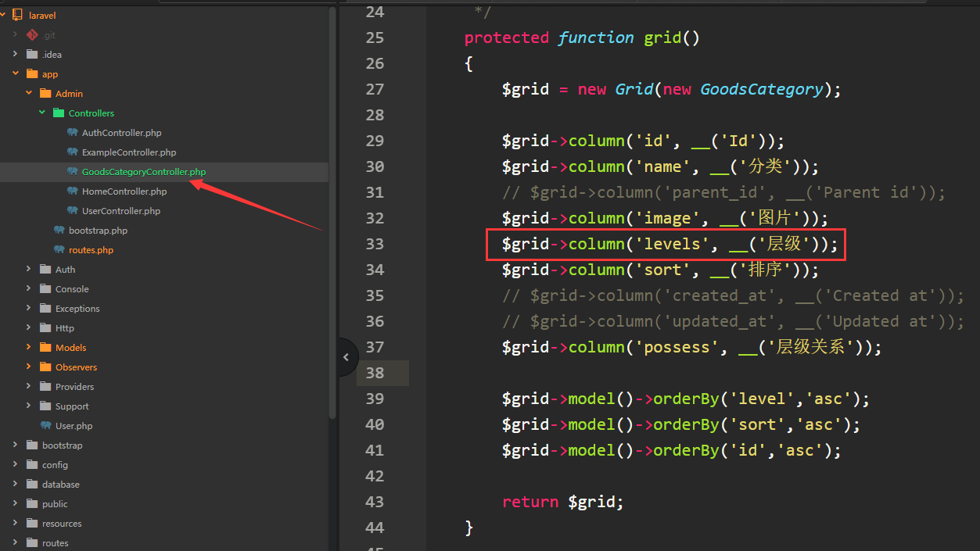980x551 pixels.
Task: Open bootstrap.php under Admin
Action: click(98, 231)
